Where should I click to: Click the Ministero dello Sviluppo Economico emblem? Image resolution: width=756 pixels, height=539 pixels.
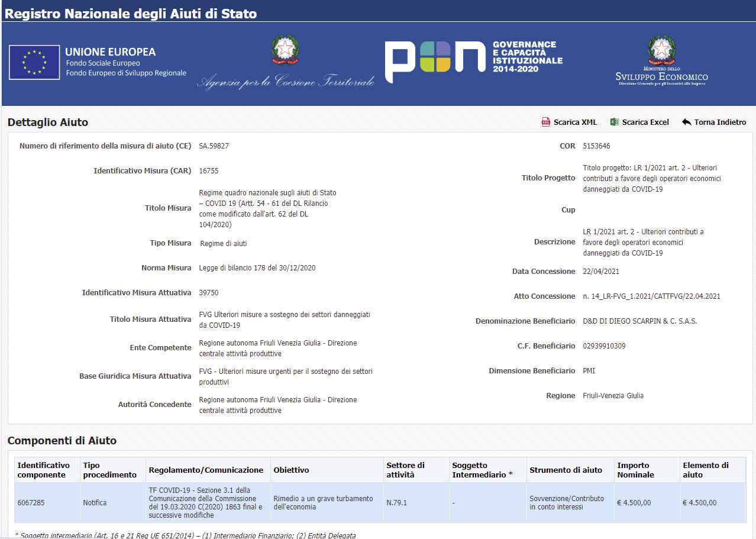pyautogui.click(x=661, y=60)
